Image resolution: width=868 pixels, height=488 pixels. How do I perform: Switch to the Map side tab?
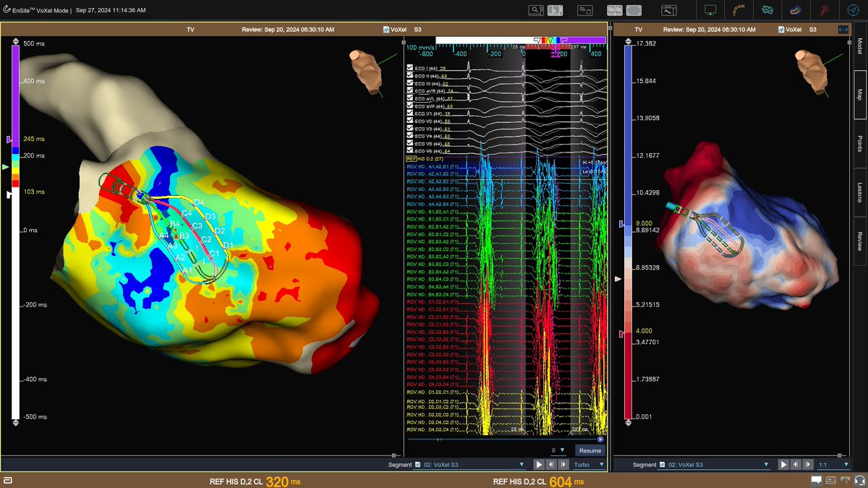[x=859, y=95]
